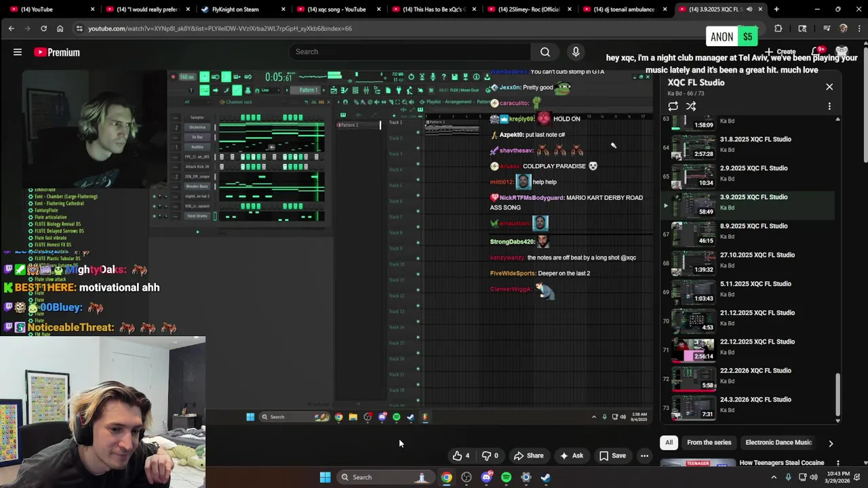The width and height of the screenshot is (868, 488).
Task: Open the microphone icon in system tray
Action: coord(788,477)
